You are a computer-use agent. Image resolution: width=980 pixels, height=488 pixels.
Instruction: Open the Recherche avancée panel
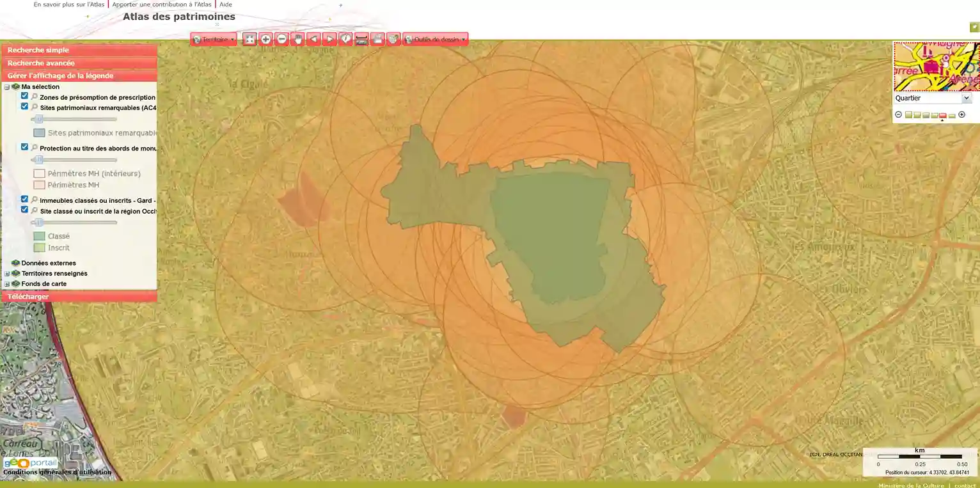tap(79, 63)
